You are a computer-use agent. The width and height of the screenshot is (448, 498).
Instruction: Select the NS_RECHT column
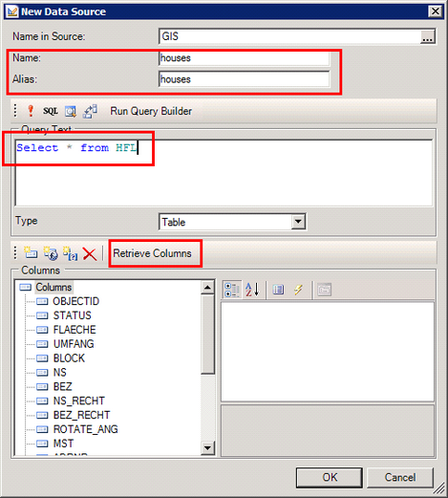click(78, 401)
